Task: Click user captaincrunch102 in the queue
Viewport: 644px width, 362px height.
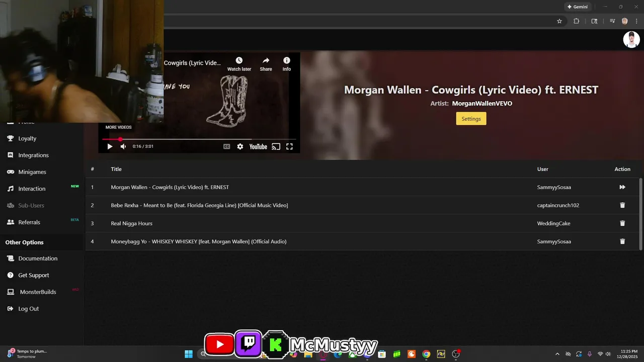Action: 558,205
